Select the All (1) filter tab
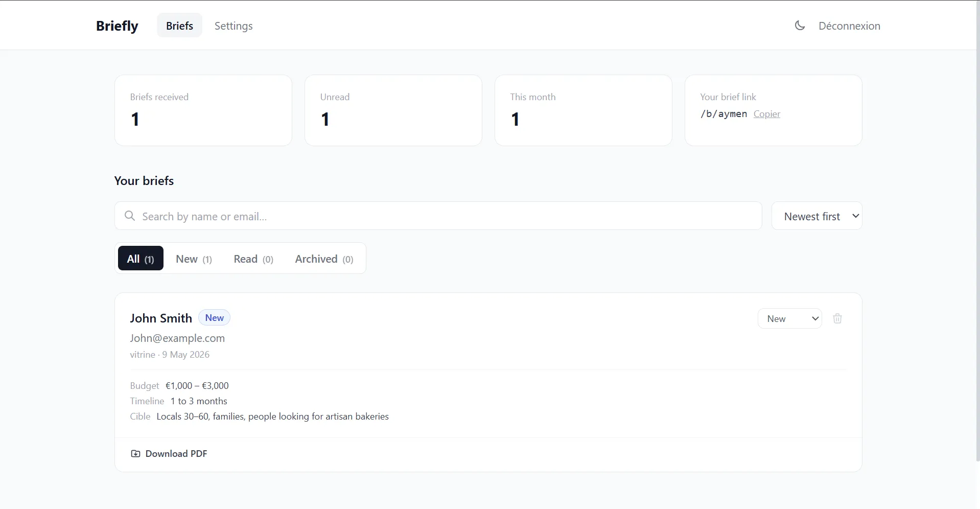Screen dimensions: 980x509 tap(141, 259)
